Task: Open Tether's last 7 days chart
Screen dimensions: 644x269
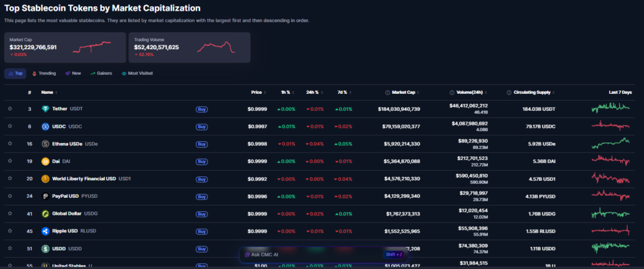Action: coord(610,108)
